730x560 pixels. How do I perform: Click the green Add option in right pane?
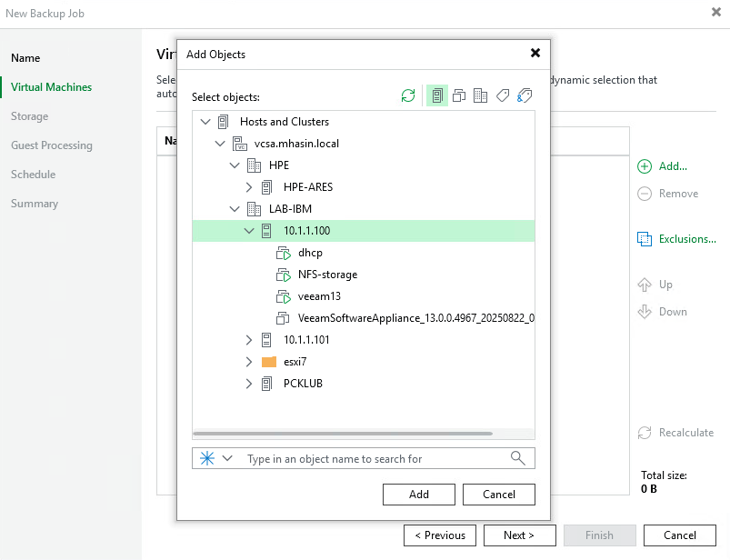[x=662, y=165]
